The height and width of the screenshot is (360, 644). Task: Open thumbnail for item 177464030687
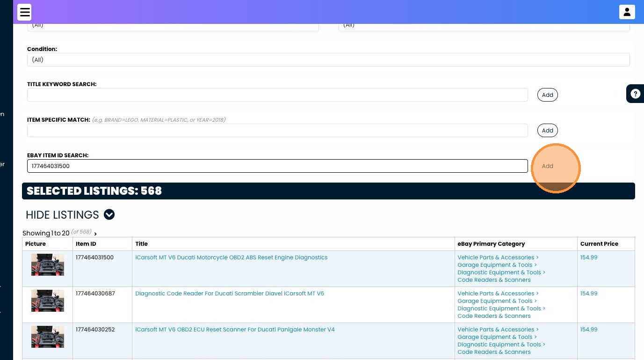click(x=48, y=301)
